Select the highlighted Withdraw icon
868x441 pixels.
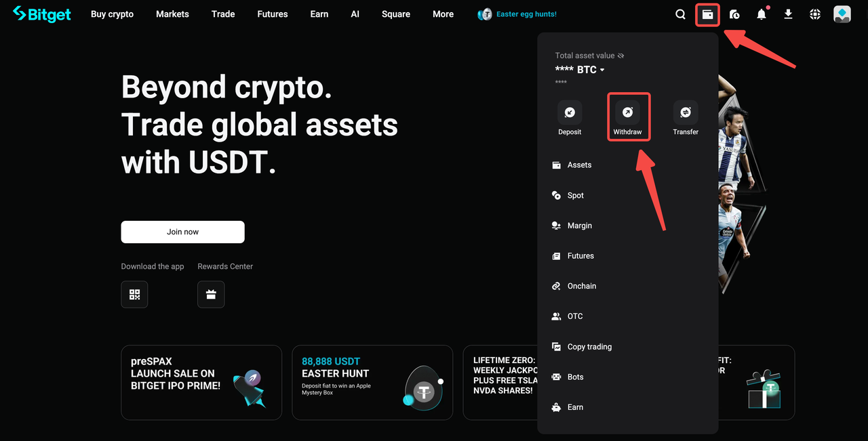[628, 111]
